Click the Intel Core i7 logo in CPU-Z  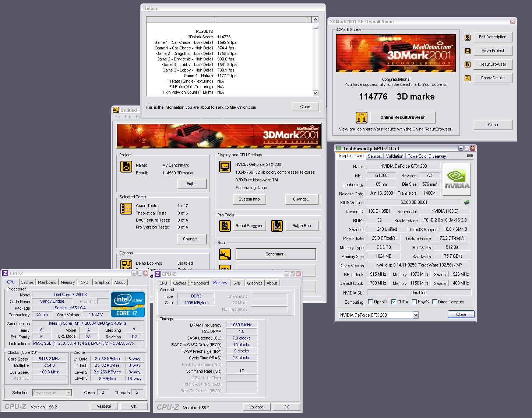coord(128,304)
